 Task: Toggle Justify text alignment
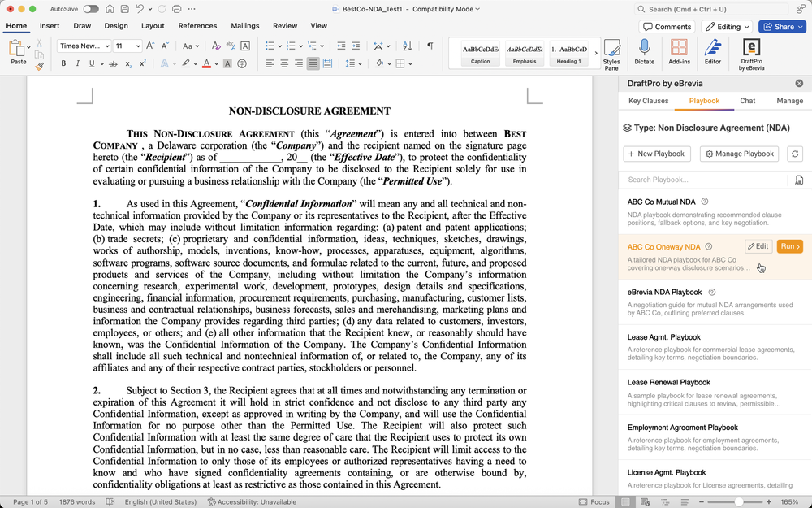click(x=313, y=63)
